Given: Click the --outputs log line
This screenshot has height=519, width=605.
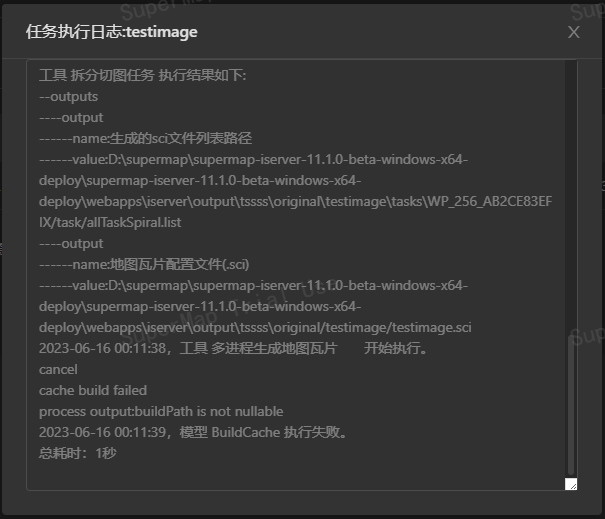Looking at the screenshot, I should click(x=68, y=96).
